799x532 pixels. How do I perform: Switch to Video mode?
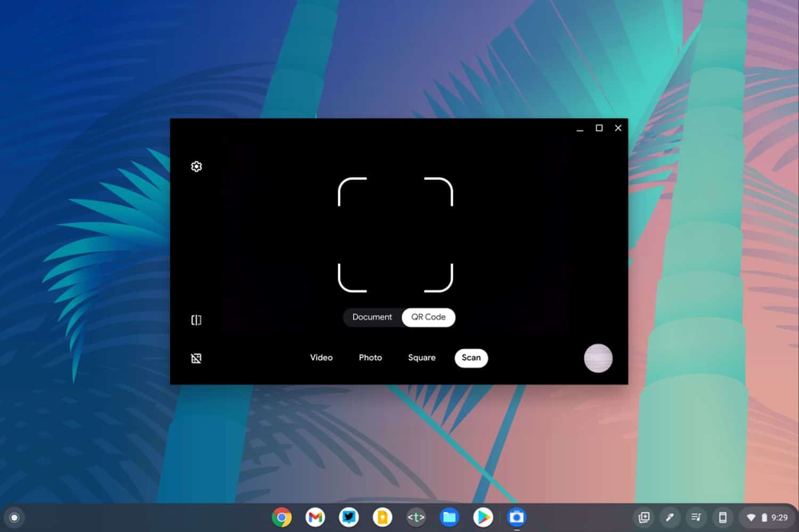point(321,358)
